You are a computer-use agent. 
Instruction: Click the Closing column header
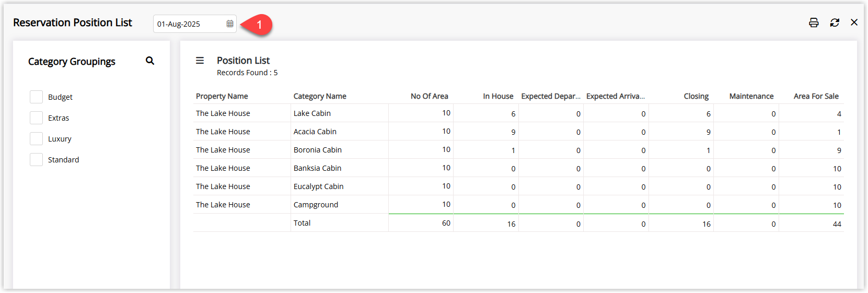696,96
